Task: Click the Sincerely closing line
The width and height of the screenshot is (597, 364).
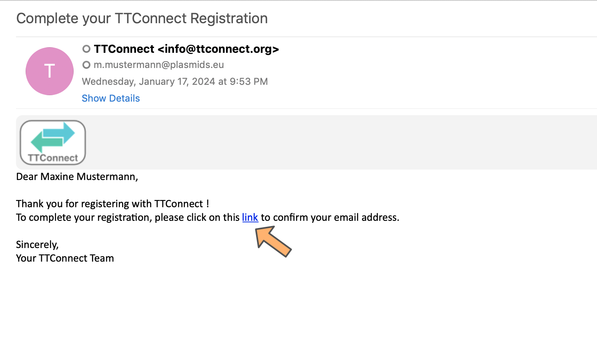Action: (x=37, y=244)
